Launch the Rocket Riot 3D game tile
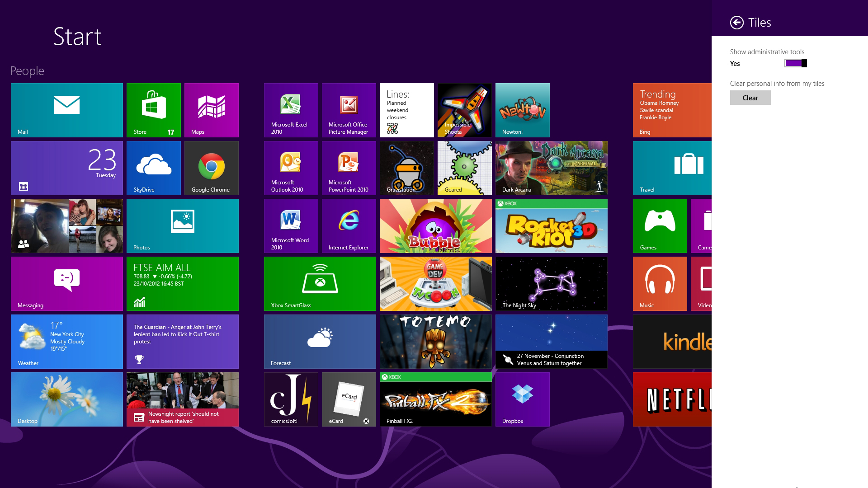This screenshot has width=868, height=488. pyautogui.click(x=552, y=226)
